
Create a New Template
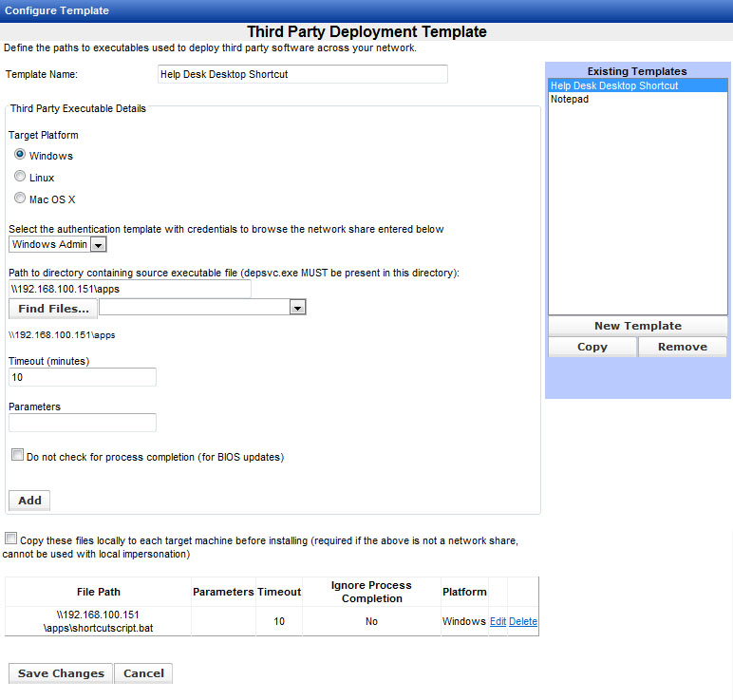[637, 326]
